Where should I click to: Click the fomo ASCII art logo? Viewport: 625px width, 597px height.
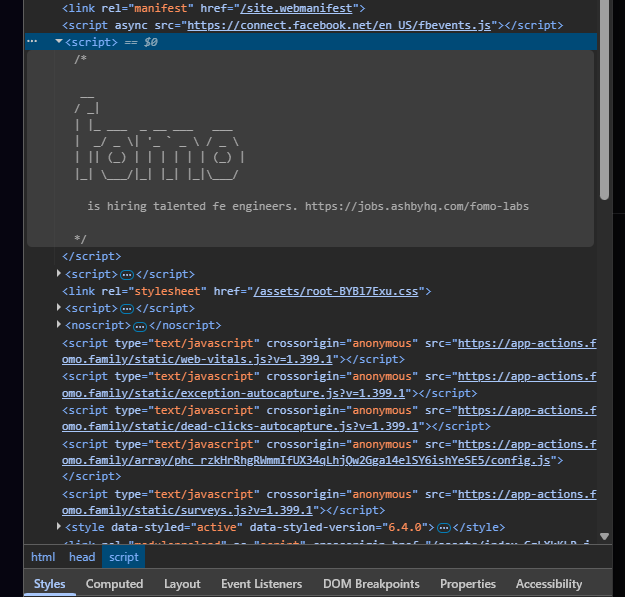[x=159, y=137]
